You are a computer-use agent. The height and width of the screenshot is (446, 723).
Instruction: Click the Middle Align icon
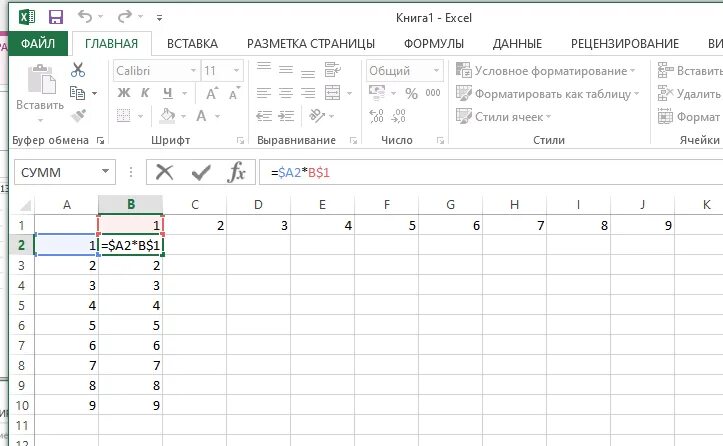tap(286, 69)
